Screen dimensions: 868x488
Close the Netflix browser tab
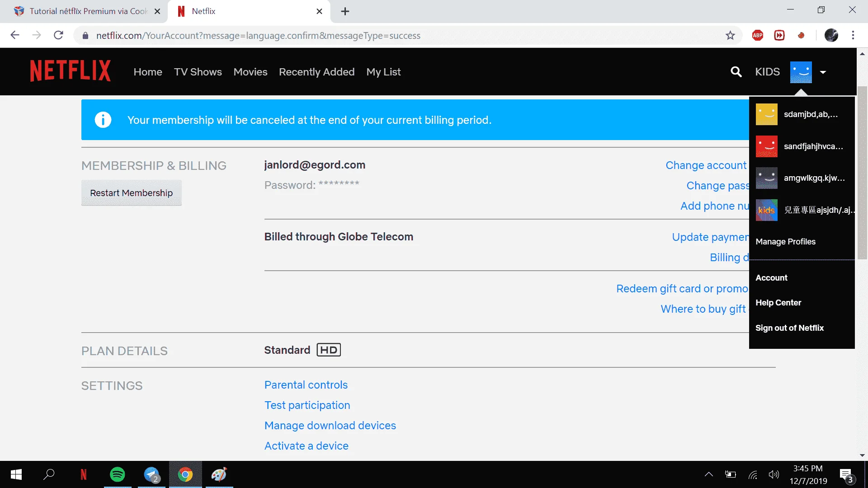[x=319, y=11]
